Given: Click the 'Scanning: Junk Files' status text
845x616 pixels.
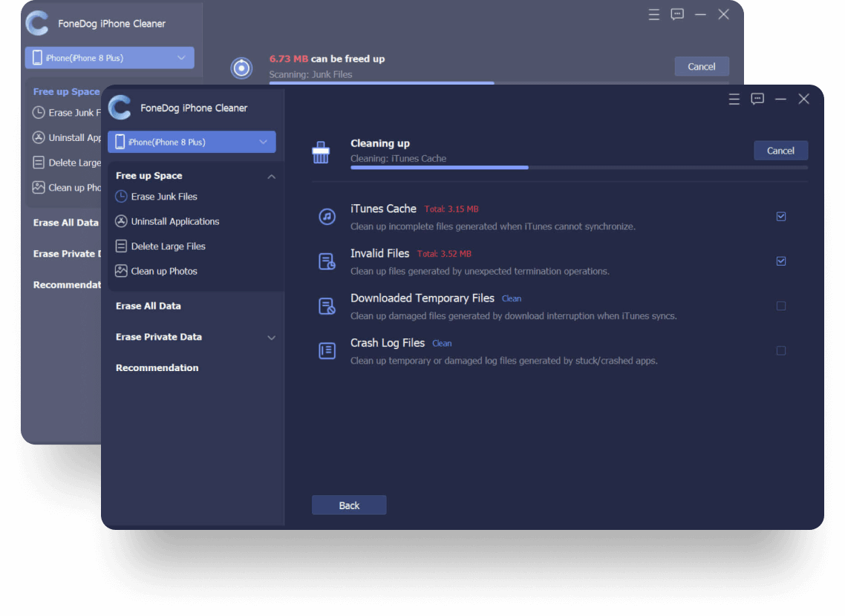Looking at the screenshot, I should coord(310,74).
